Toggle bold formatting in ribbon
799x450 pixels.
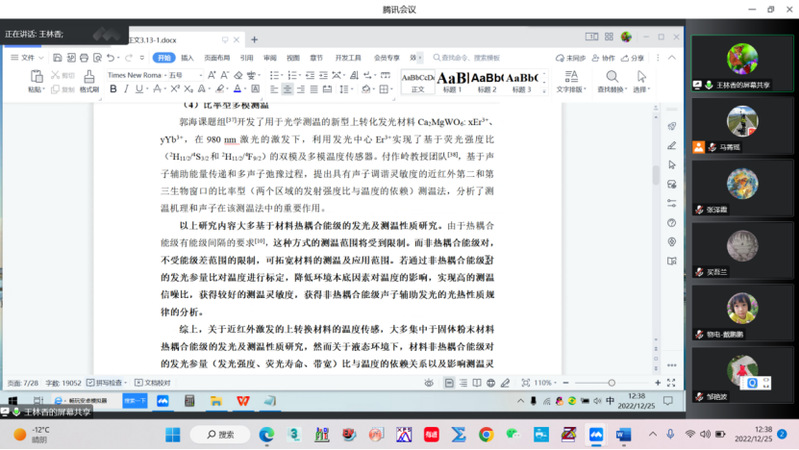(113, 89)
